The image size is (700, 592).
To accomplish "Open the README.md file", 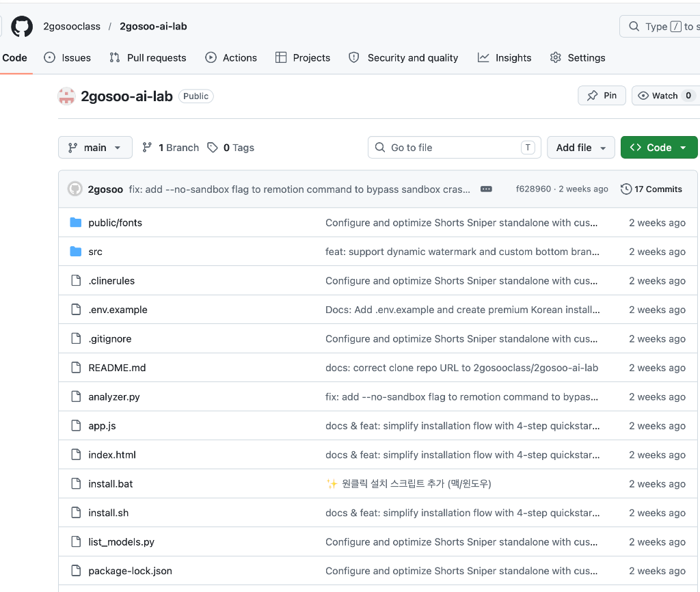I will click(x=117, y=368).
